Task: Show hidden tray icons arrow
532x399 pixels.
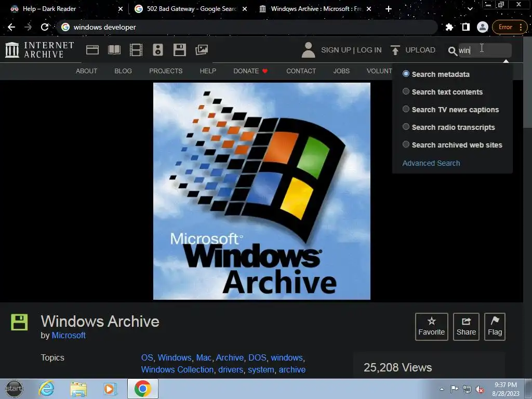Action: 442,389
